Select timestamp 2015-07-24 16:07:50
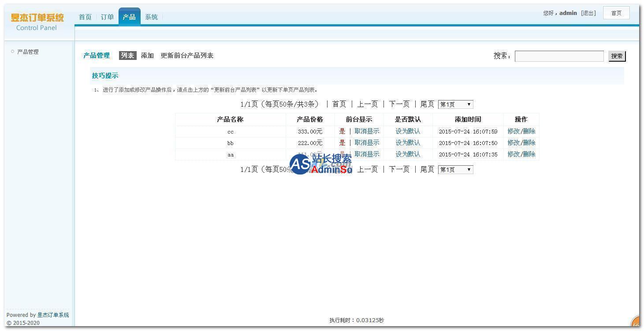The height and width of the screenshot is (331, 644). [468, 143]
